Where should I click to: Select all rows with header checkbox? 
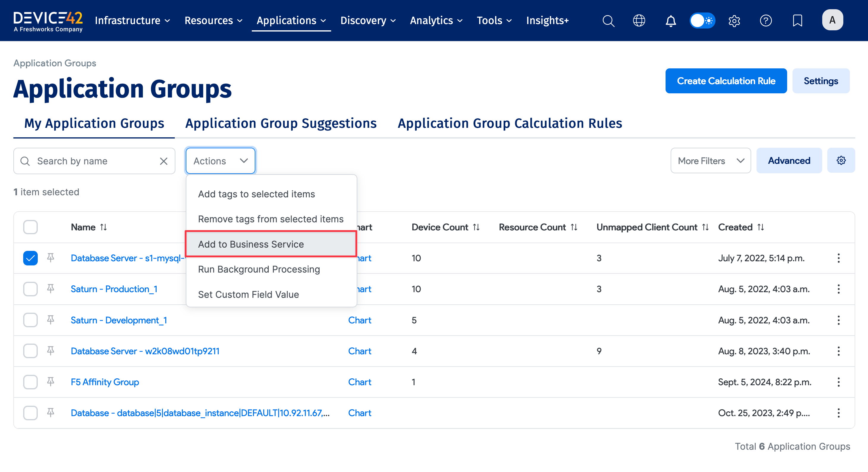30,227
